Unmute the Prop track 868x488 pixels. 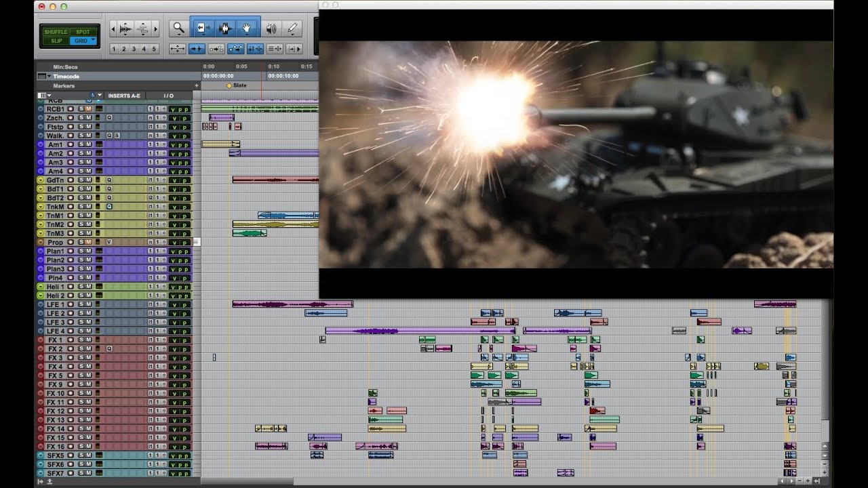click(x=88, y=242)
